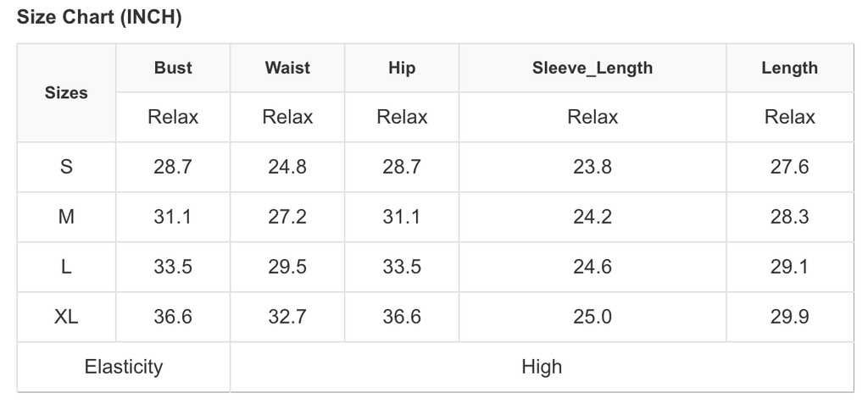Select the Sizes column header
The height and width of the screenshot is (404, 868).
pyautogui.click(x=66, y=93)
